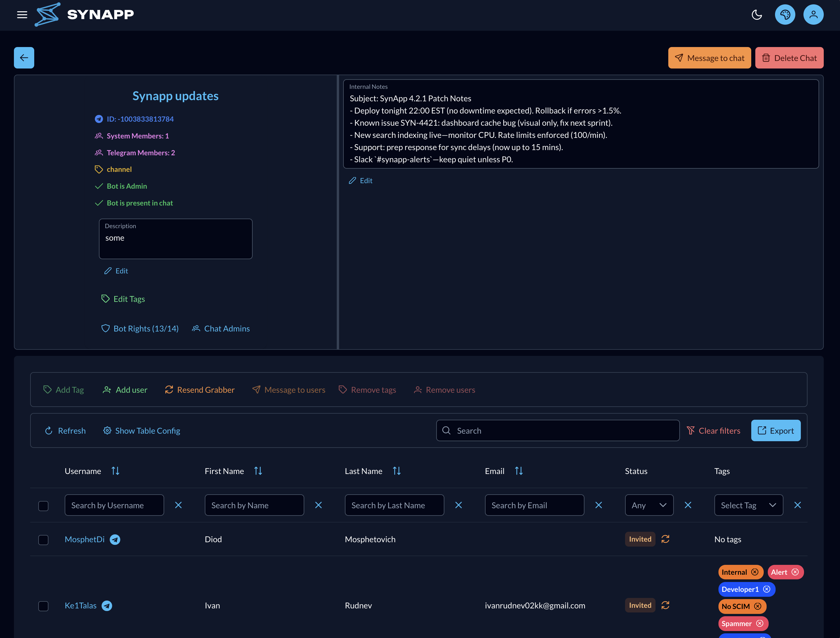The height and width of the screenshot is (638, 840).
Task: Open the Status Any dropdown
Action: 649,505
